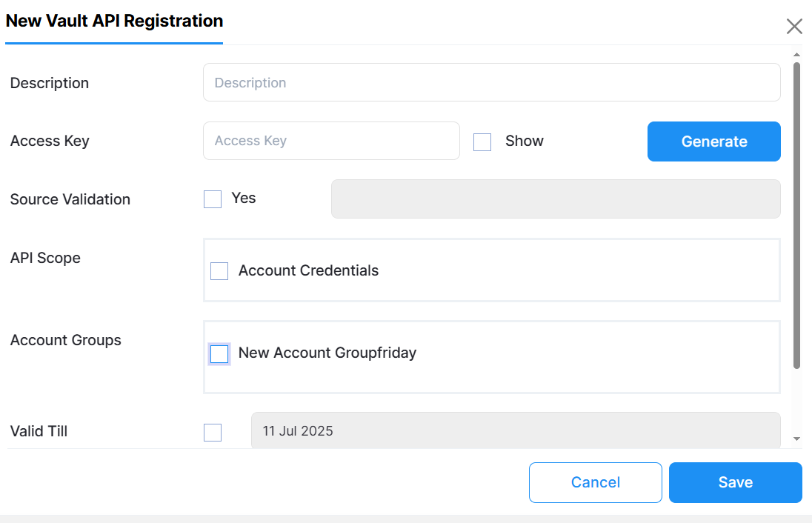The height and width of the screenshot is (523, 812).
Task: Select the New Vault API Registration tab title
Action: 114,21
